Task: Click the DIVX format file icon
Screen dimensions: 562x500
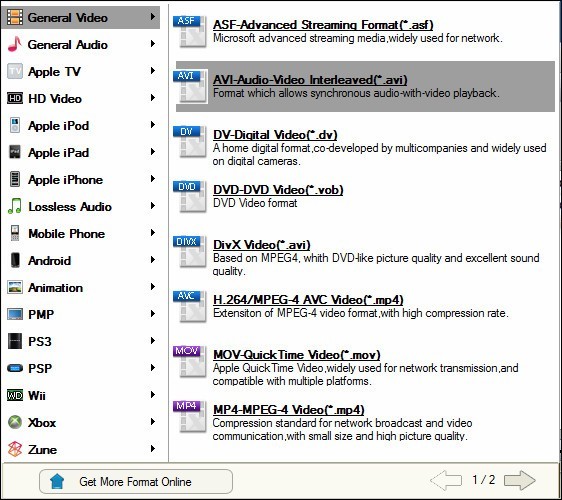Action: click(190, 252)
